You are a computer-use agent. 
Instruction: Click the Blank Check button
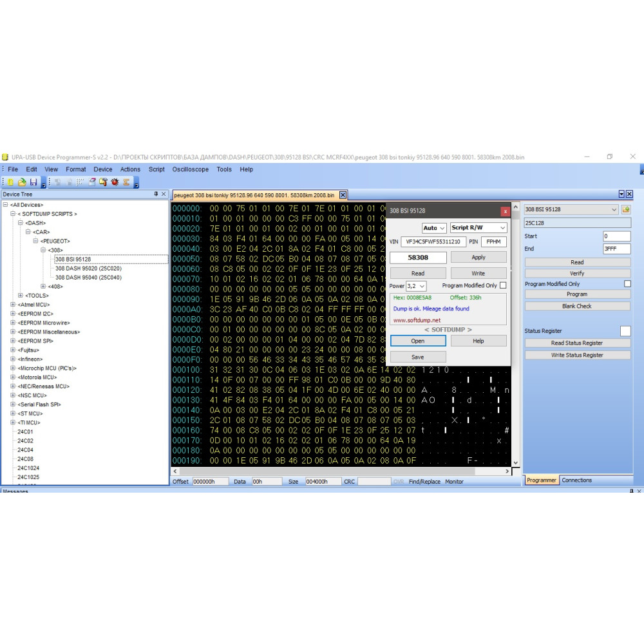click(577, 306)
